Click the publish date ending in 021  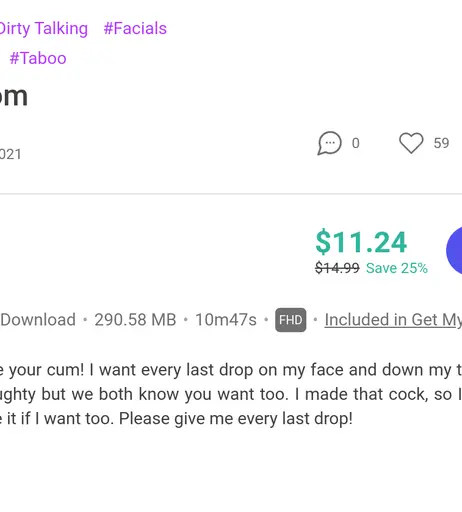coord(11,154)
